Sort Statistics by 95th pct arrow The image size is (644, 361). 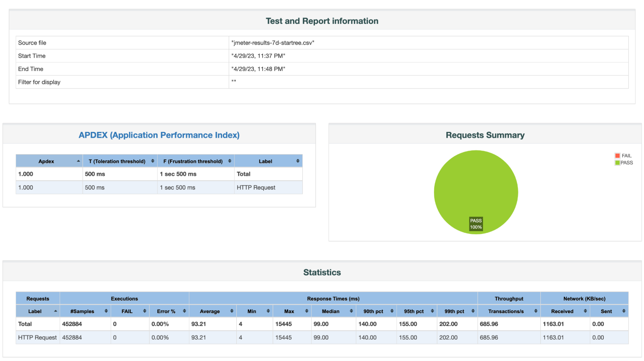tap(432, 311)
